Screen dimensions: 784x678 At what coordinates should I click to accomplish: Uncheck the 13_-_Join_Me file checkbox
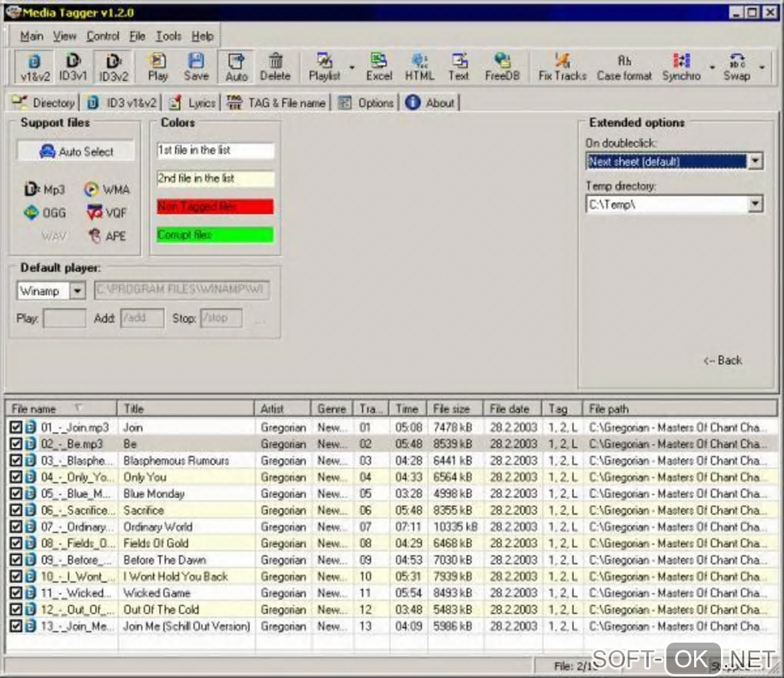pyautogui.click(x=16, y=626)
